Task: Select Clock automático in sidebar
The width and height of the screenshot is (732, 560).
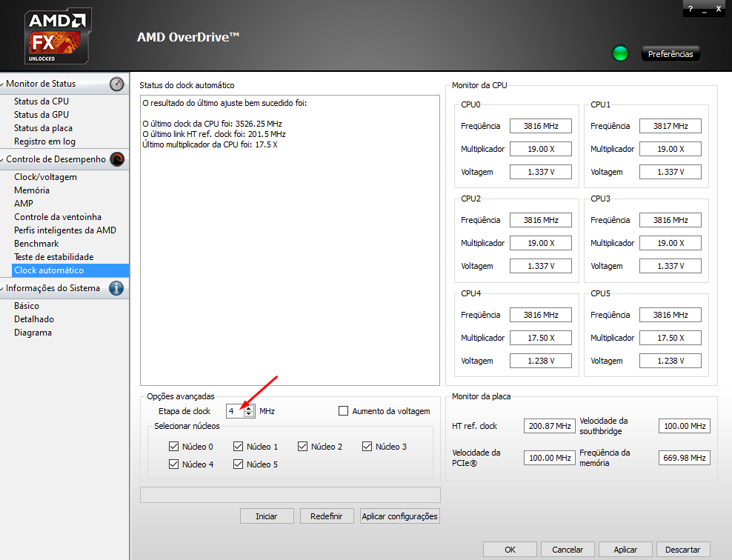Action: pos(70,270)
